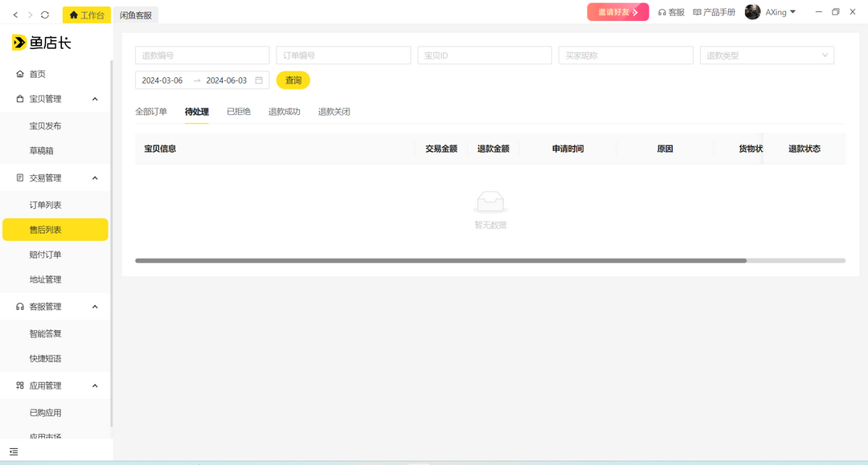Open the 退款类型 dropdown

click(x=767, y=55)
